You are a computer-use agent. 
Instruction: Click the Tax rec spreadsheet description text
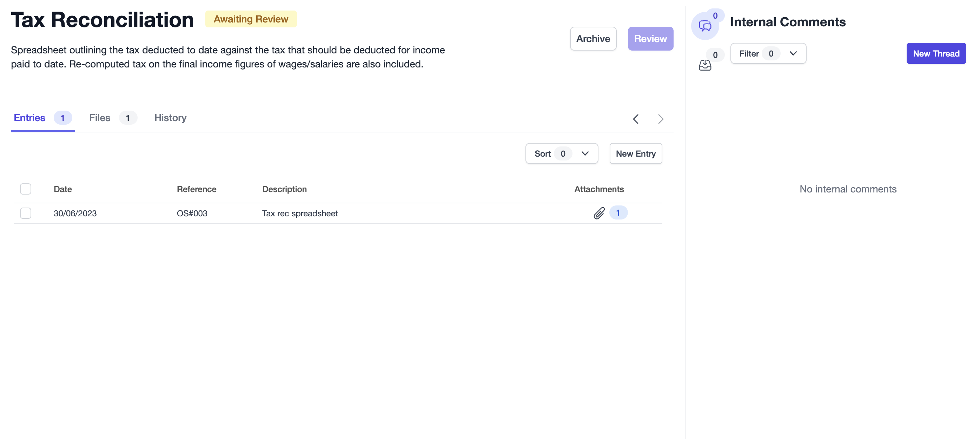(x=299, y=212)
